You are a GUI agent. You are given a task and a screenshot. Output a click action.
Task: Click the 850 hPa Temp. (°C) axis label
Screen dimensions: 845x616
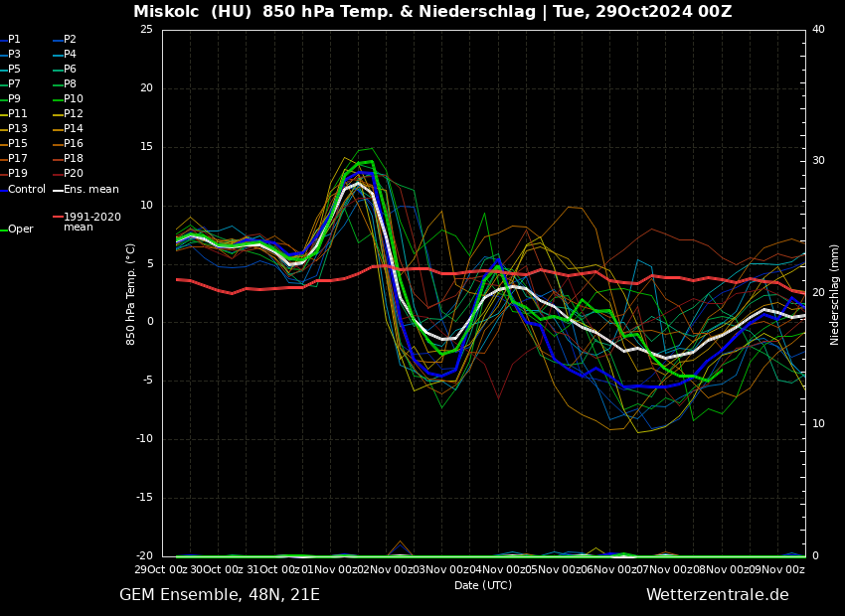click(x=131, y=293)
